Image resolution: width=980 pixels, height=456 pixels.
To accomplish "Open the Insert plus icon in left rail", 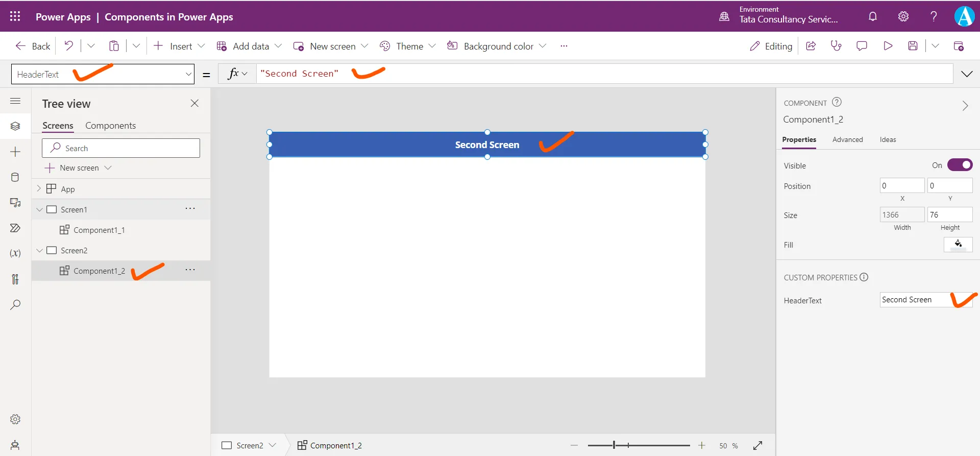I will click(x=15, y=152).
